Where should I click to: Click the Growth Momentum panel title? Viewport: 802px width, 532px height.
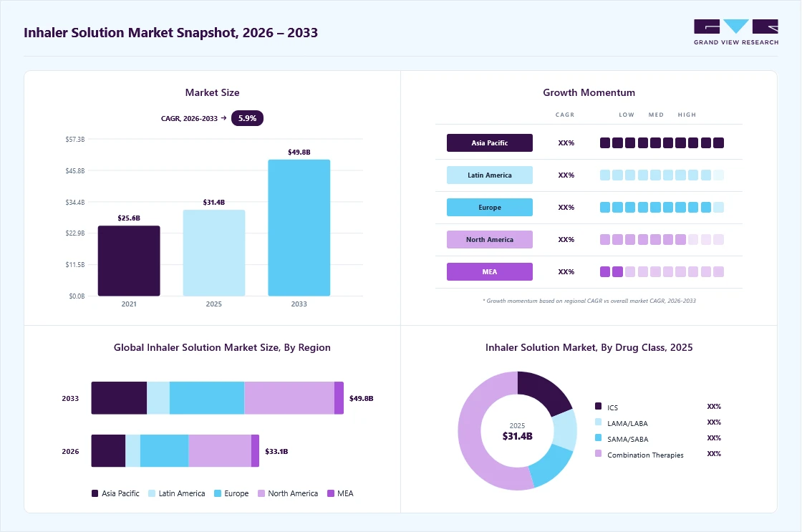click(589, 92)
